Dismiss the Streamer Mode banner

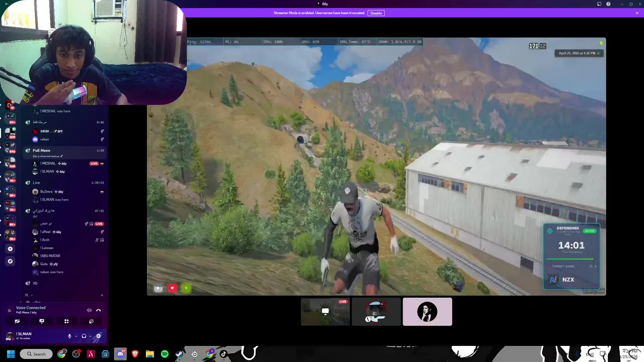(x=637, y=13)
